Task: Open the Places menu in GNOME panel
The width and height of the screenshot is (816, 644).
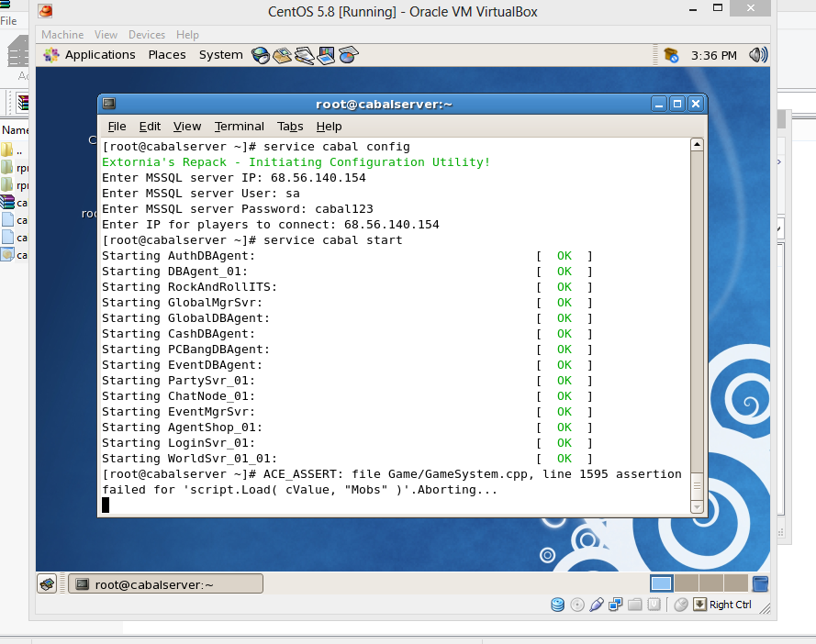Action: [166, 55]
